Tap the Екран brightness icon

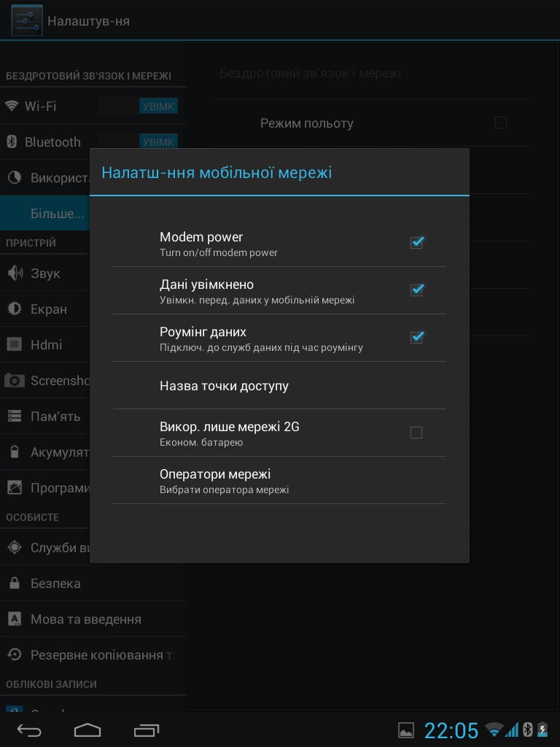[15, 309]
